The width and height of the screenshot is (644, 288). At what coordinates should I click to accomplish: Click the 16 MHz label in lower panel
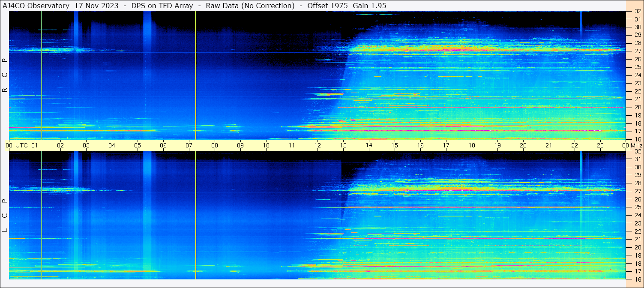tap(637, 279)
